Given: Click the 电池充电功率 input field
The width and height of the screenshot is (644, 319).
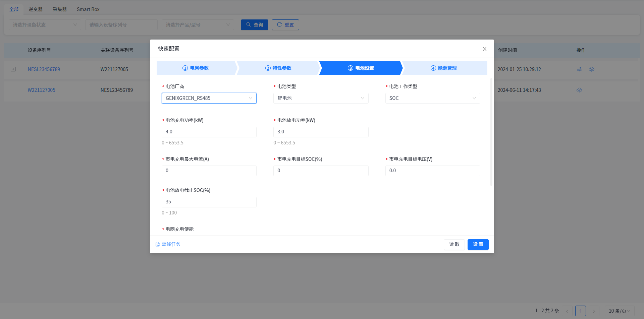Looking at the screenshot, I should tap(209, 132).
